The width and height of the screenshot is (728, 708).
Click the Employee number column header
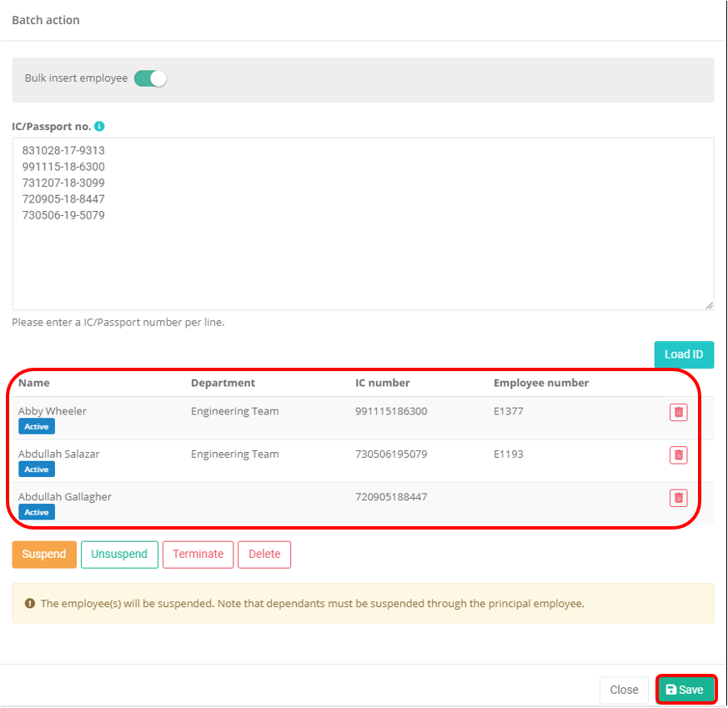pyautogui.click(x=541, y=383)
